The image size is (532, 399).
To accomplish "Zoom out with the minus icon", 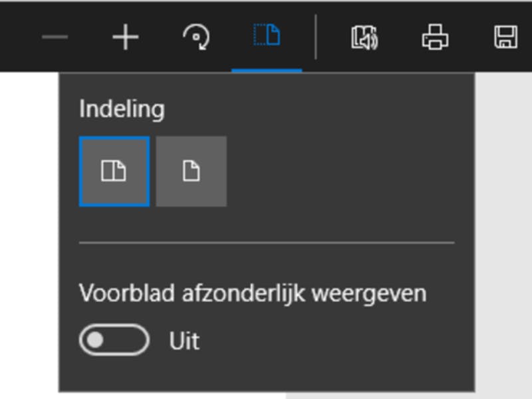I will coord(55,37).
